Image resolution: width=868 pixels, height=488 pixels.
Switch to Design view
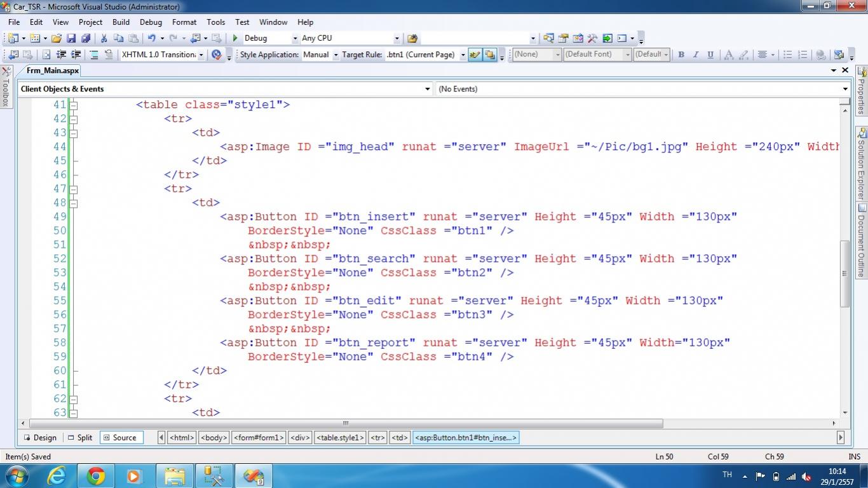click(41, 437)
